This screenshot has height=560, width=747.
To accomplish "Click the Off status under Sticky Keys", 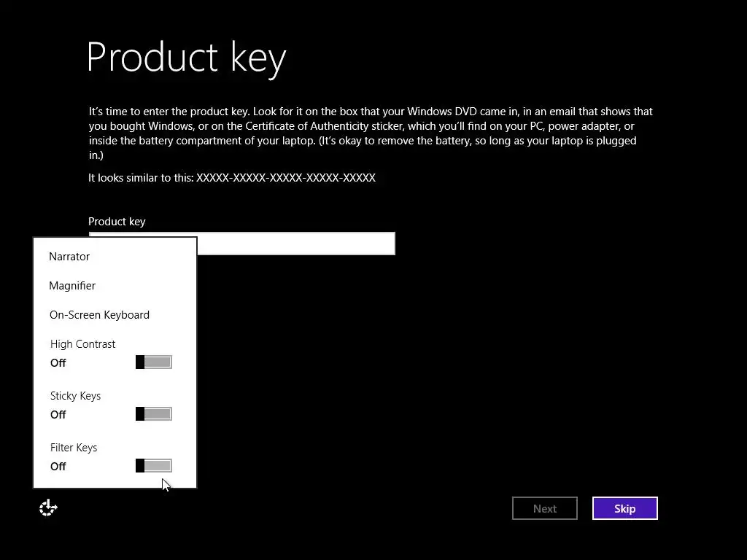I will 58,415.
